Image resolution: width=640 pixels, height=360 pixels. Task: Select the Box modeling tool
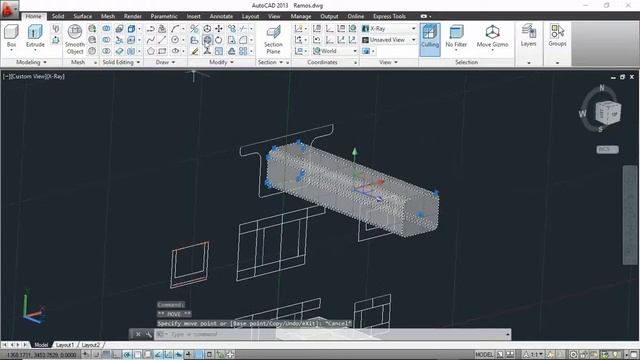point(11,36)
